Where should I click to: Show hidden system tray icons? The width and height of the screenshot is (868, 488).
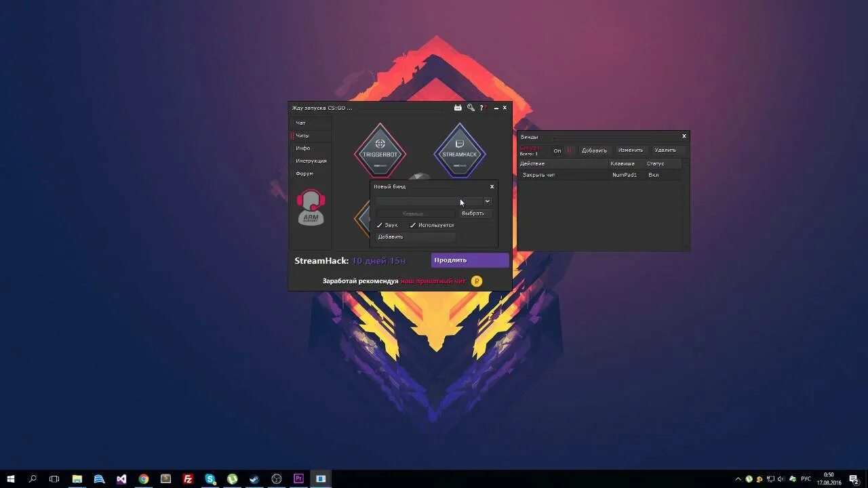pyautogui.click(x=738, y=479)
